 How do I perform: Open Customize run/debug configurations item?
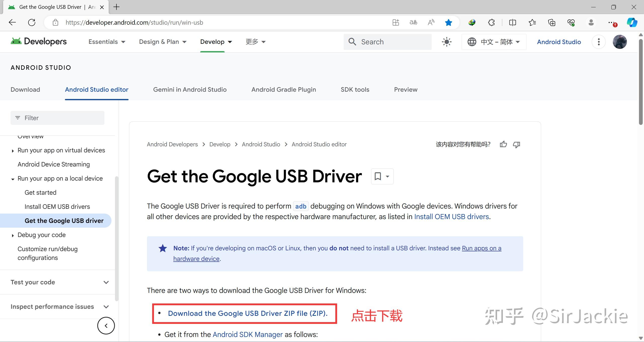(48, 253)
